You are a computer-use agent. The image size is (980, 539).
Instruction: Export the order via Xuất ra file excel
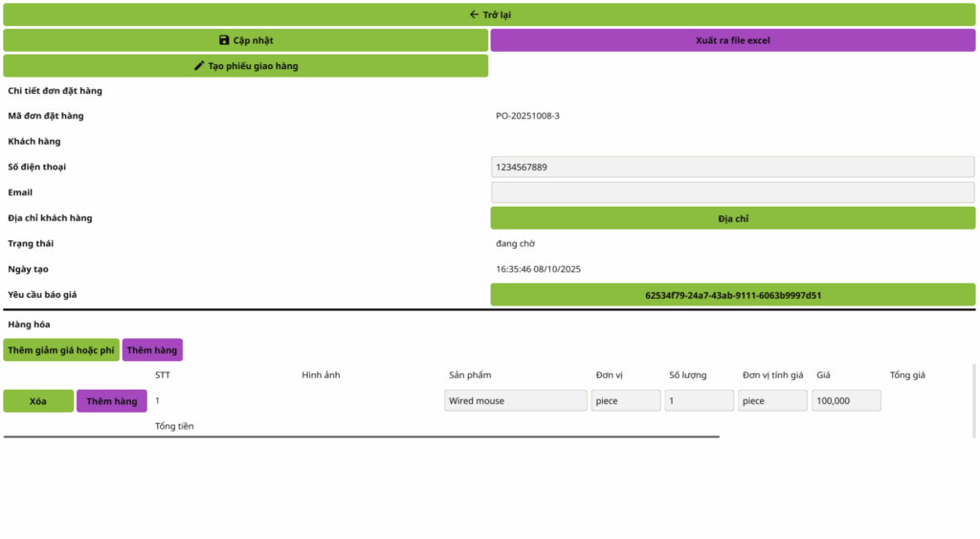[732, 40]
